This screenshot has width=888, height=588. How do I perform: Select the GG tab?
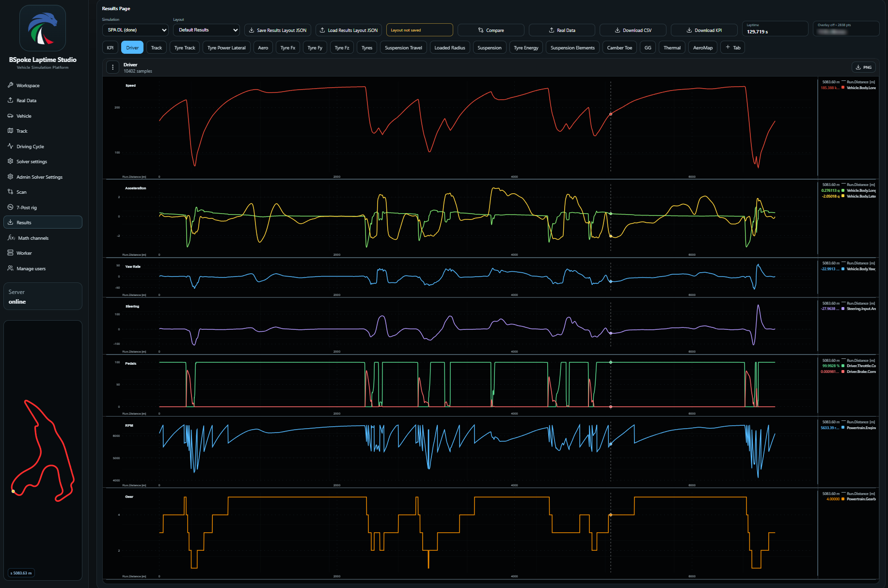tap(648, 47)
